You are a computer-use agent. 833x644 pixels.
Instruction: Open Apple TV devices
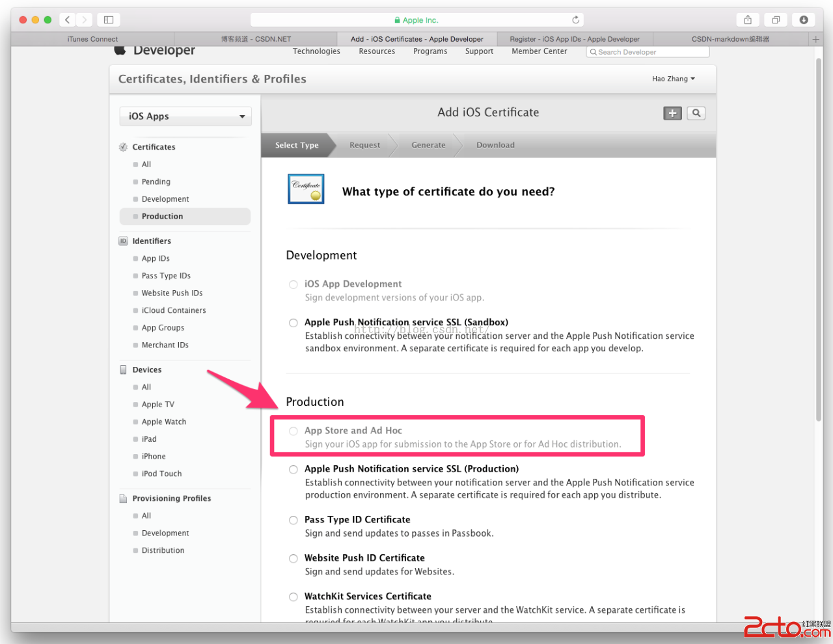[x=158, y=405]
